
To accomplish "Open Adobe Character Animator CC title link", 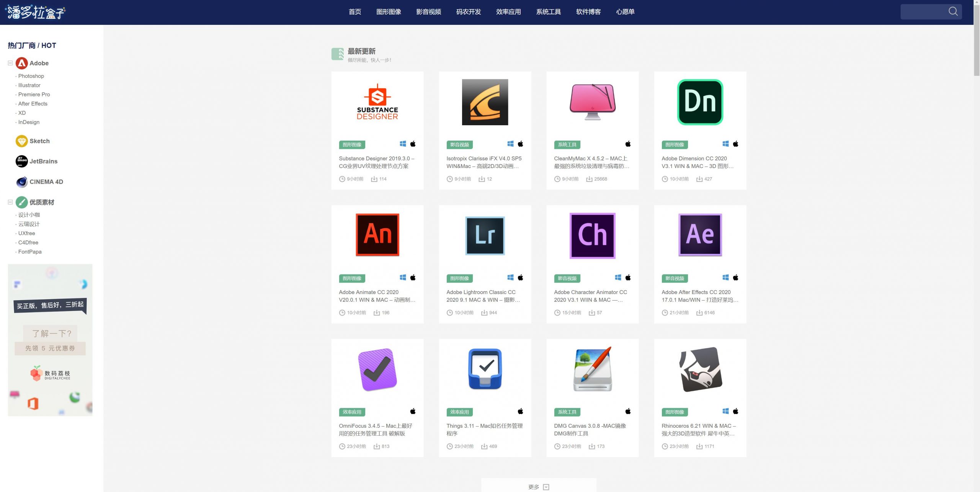I will click(590, 296).
